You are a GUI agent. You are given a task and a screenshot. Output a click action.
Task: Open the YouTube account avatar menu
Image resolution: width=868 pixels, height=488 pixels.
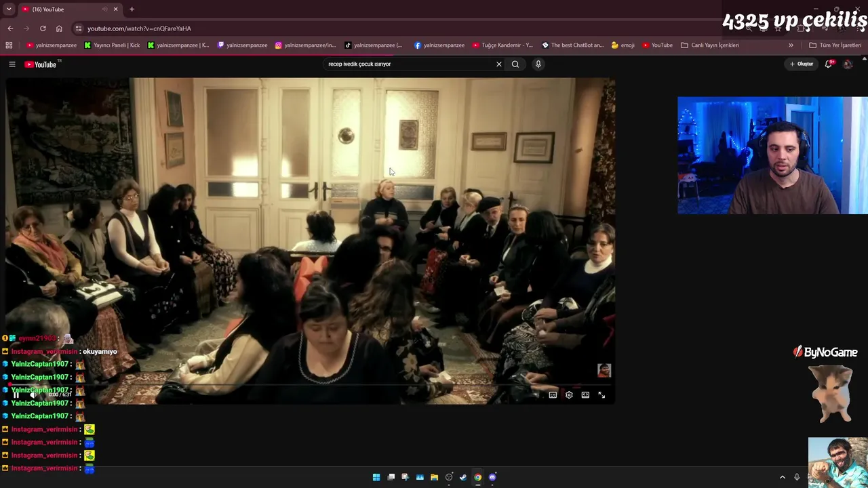pos(848,64)
